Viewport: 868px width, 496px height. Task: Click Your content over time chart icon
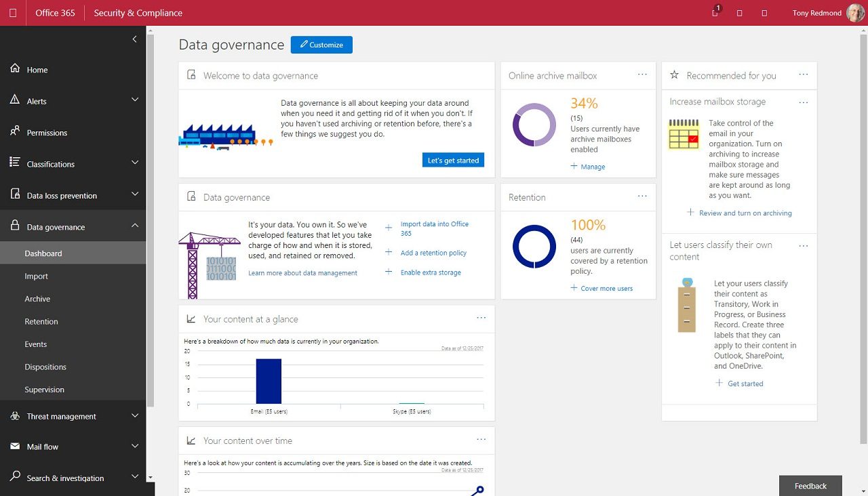(191, 440)
